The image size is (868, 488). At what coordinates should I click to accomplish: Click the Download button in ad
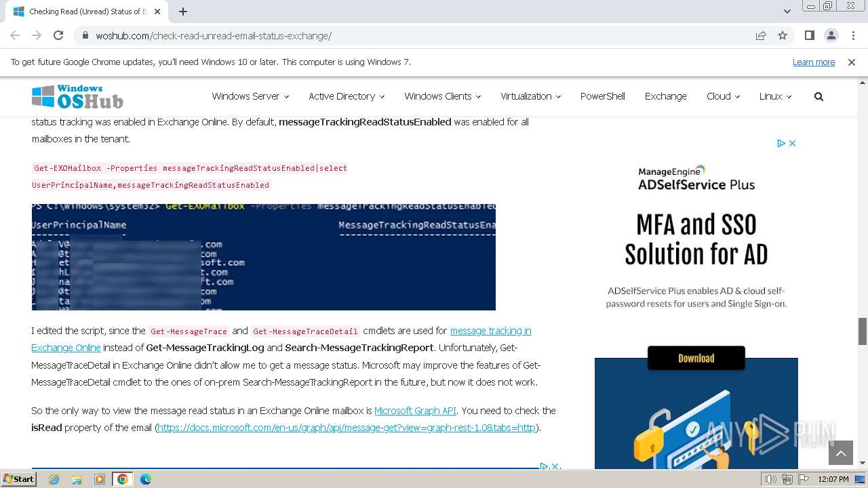[x=696, y=358]
